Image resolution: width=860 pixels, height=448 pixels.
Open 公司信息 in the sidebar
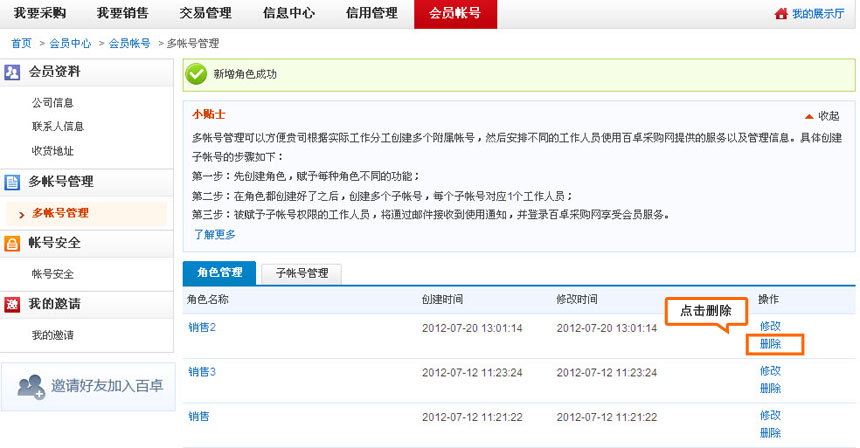pos(52,103)
